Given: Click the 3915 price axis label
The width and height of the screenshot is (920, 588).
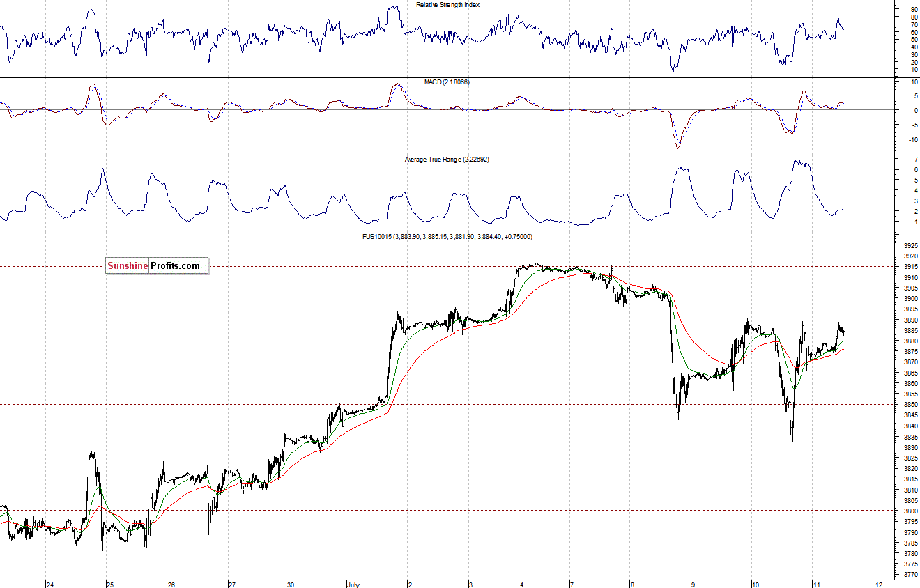Looking at the screenshot, I should (910, 267).
